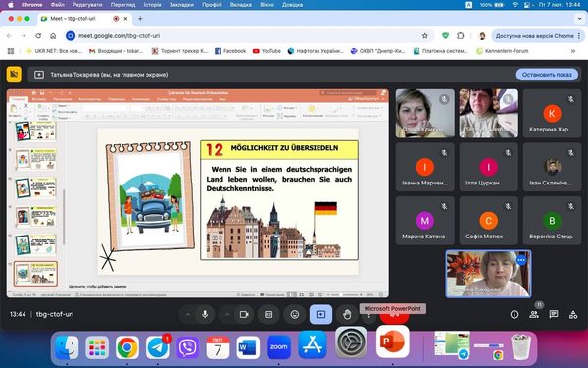
Task: Click Chrome forward arrow
Action: tap(24, 36)
